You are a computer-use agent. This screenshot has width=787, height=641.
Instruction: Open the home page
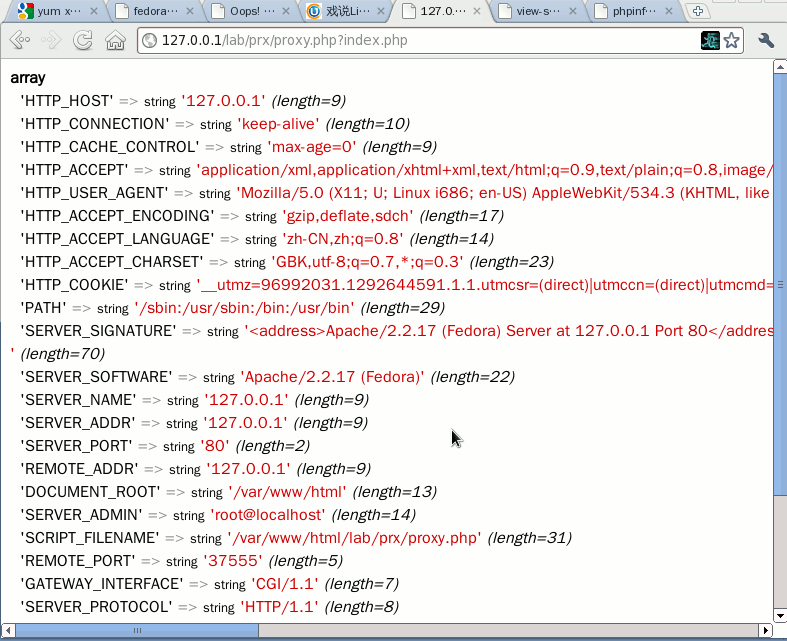tap(115, 40)
